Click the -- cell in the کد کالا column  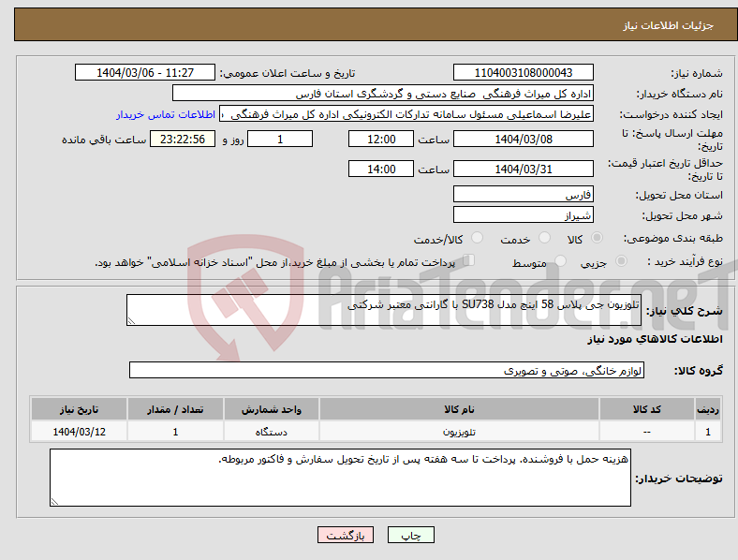click(647, 432)
